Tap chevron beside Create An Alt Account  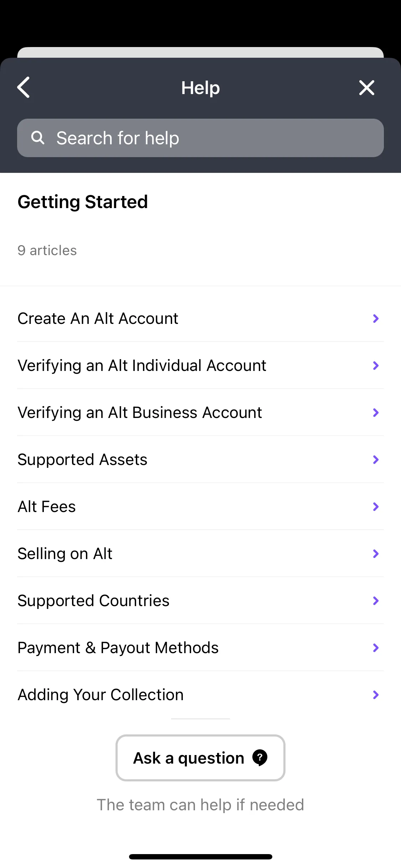pos(376,319)
